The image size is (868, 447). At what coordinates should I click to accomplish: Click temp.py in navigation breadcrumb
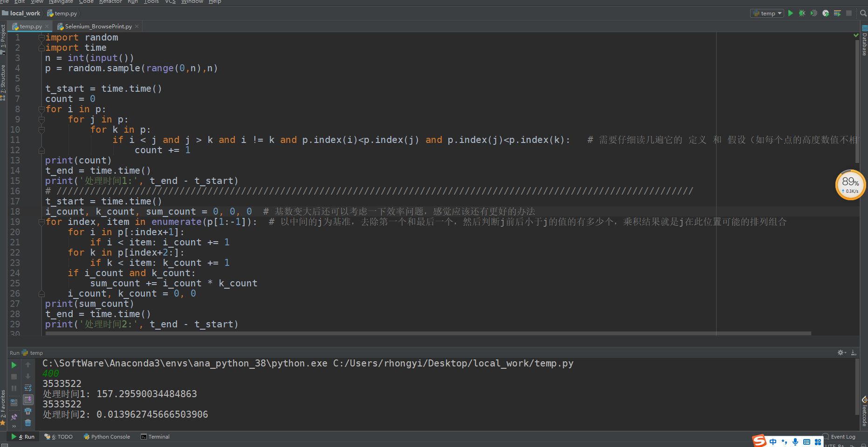[62, 14]
